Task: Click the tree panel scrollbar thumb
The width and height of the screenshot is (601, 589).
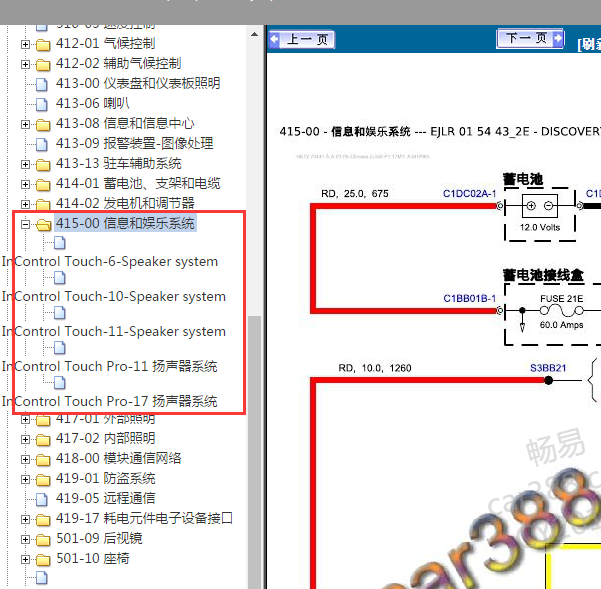Action: 254,452
